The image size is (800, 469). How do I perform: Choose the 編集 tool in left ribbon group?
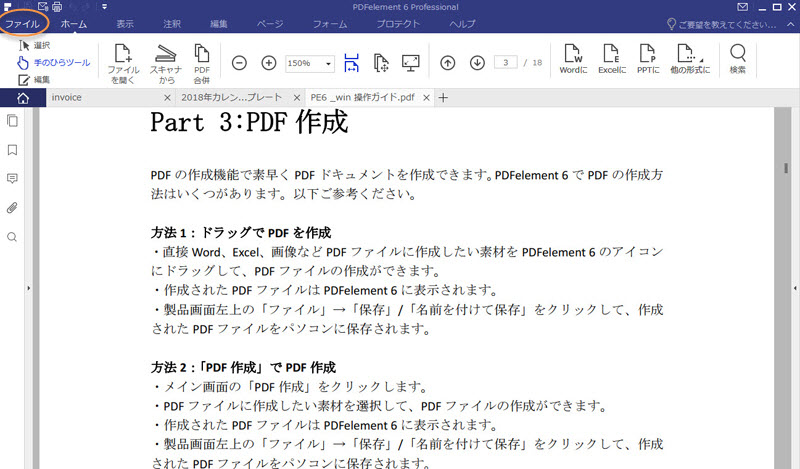pyautogui.click(x=34, y=80)
